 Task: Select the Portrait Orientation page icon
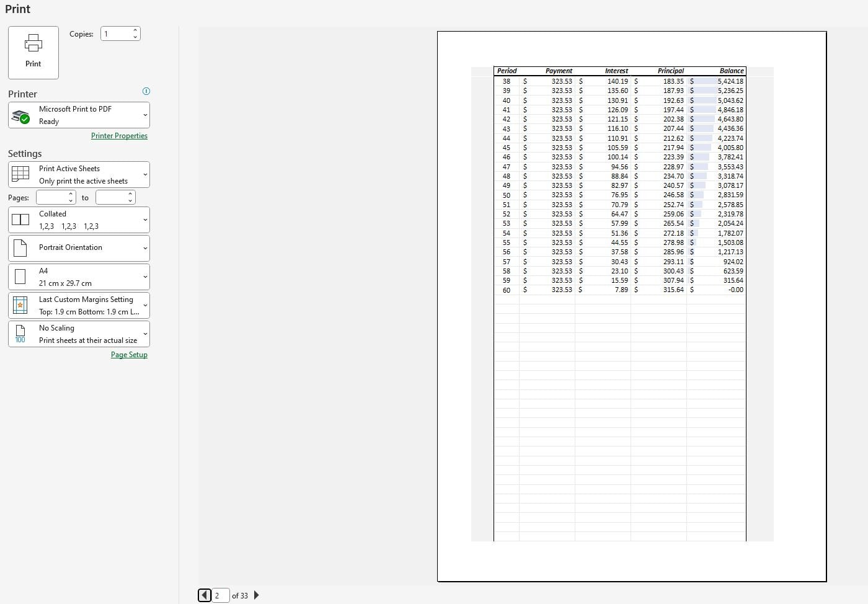click(20, 247)
